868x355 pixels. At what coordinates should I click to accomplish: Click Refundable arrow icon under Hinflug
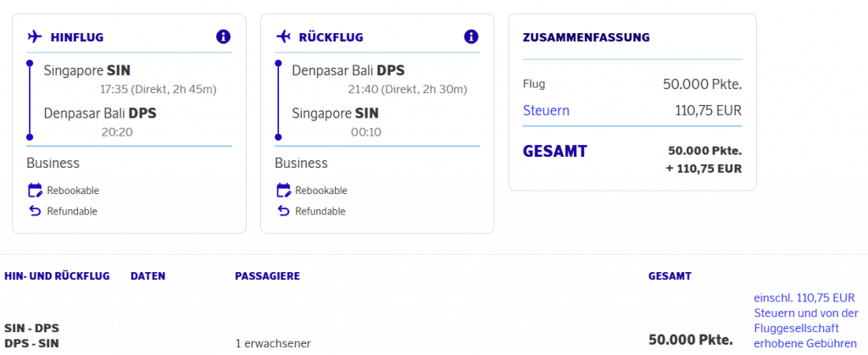tap(35, 210)
